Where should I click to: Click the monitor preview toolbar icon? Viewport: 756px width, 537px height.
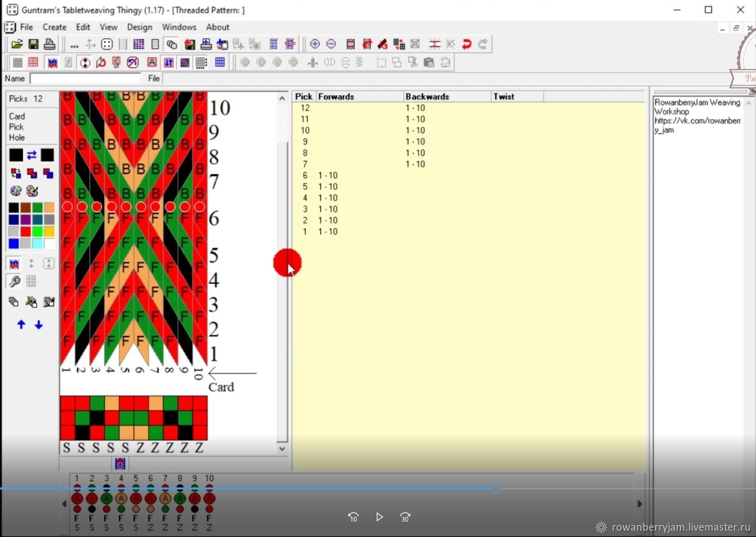pos(206,44)
